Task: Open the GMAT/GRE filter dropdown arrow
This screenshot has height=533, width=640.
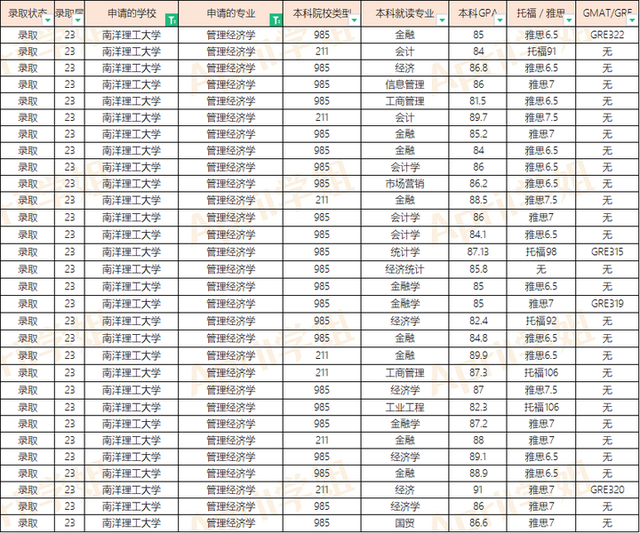Action: tap(633, 20)
